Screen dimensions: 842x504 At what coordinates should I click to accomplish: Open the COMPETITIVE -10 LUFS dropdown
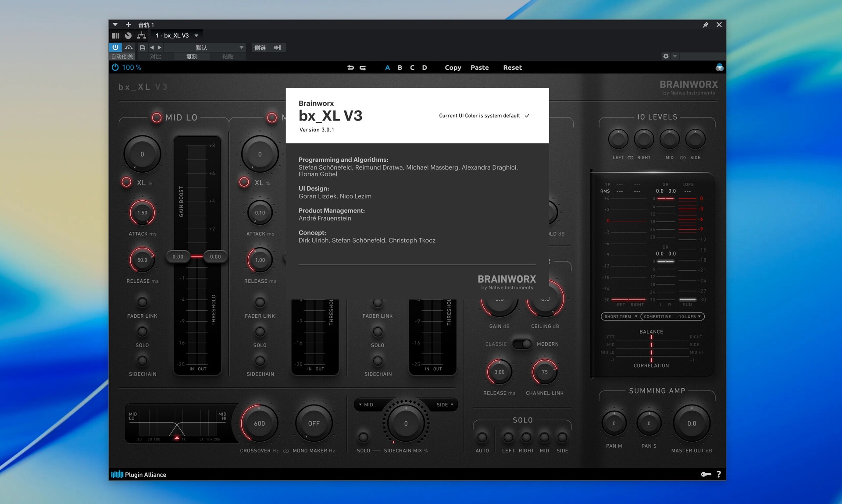[x=673, y=316]
